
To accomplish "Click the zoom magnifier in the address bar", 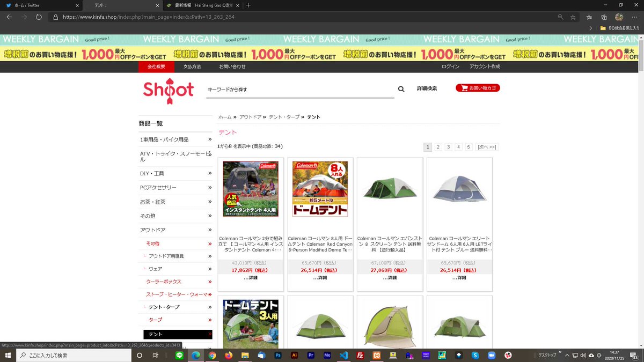I will coord(561,17).
